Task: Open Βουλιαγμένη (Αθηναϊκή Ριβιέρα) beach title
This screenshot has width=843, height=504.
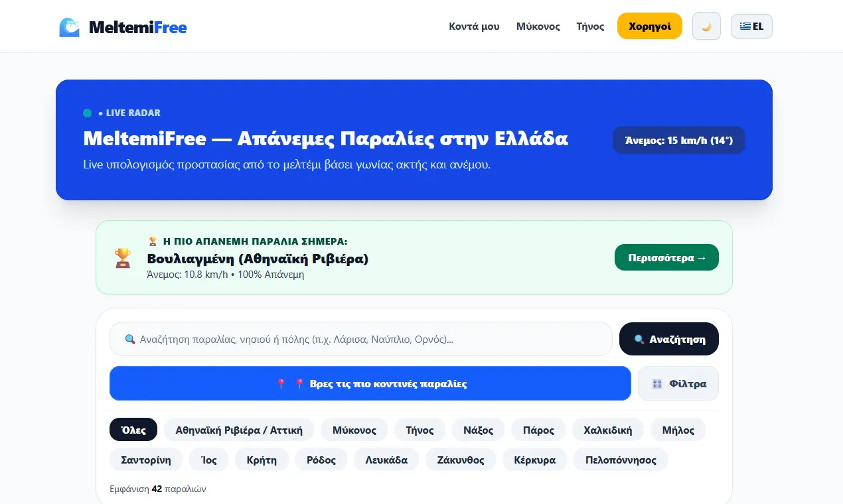Action: (x=258, y=259)
